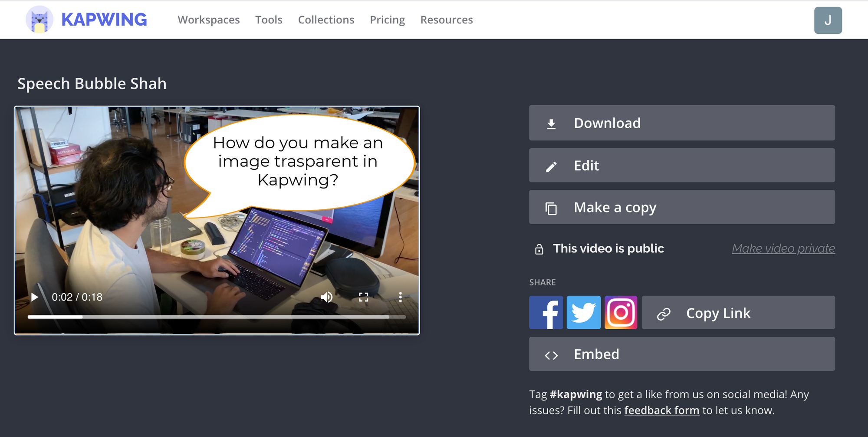Select the Twitter share icon
This screenshot has width=868, height=437.
[x=583, y=312]
